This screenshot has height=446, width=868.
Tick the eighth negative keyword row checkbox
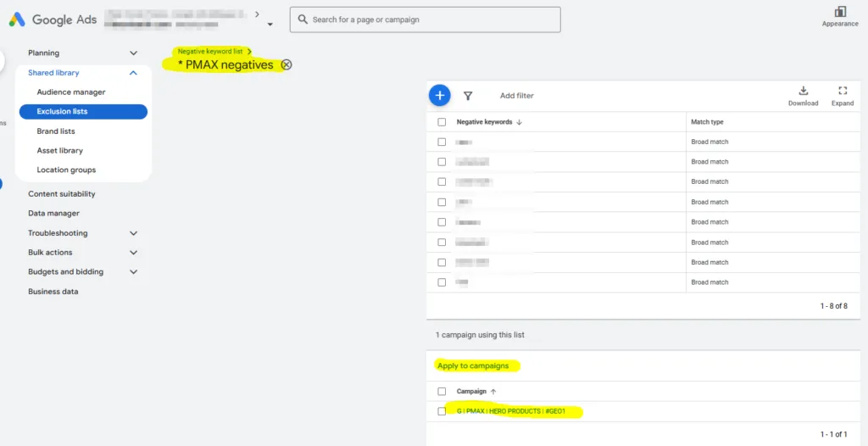(x=442, y=282)
